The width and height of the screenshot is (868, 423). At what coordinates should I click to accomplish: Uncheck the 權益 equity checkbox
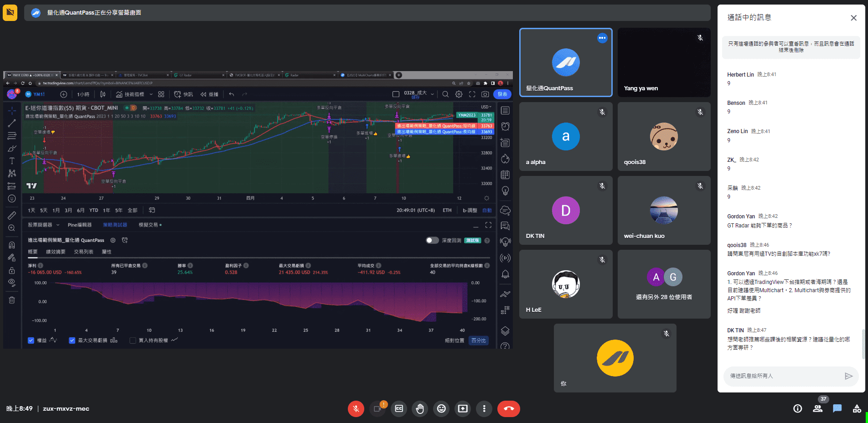click(x=31, y=340)
